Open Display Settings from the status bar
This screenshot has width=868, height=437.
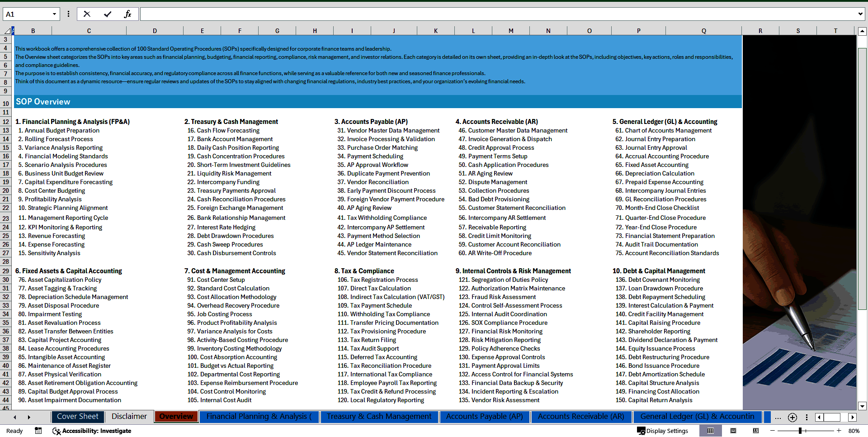(663, 431)
